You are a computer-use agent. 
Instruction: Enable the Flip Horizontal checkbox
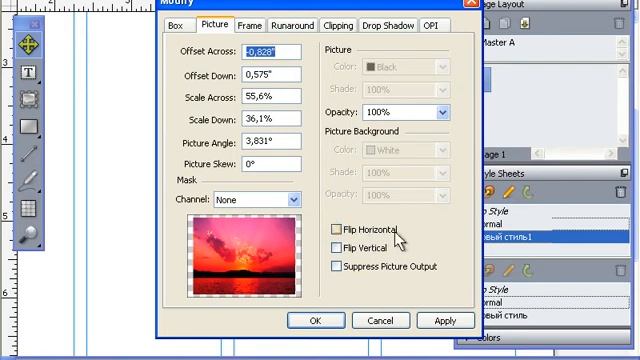tap(336, 229)
